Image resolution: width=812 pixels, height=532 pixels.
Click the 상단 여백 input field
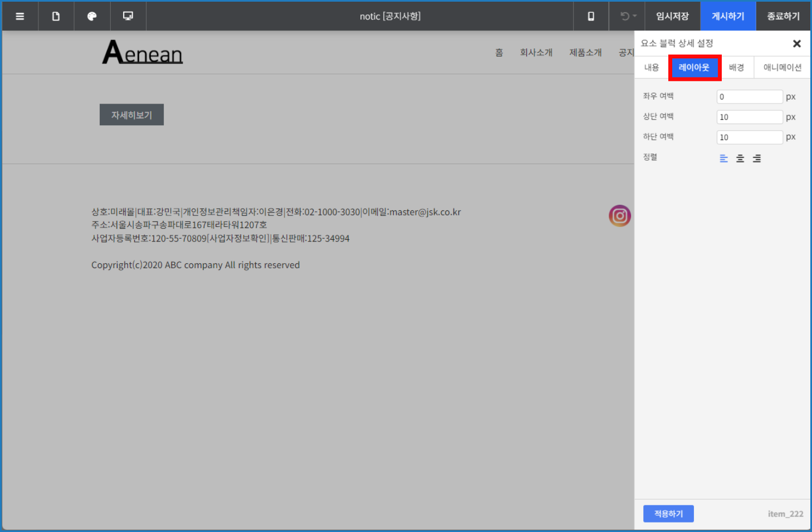tap(749, 116)
